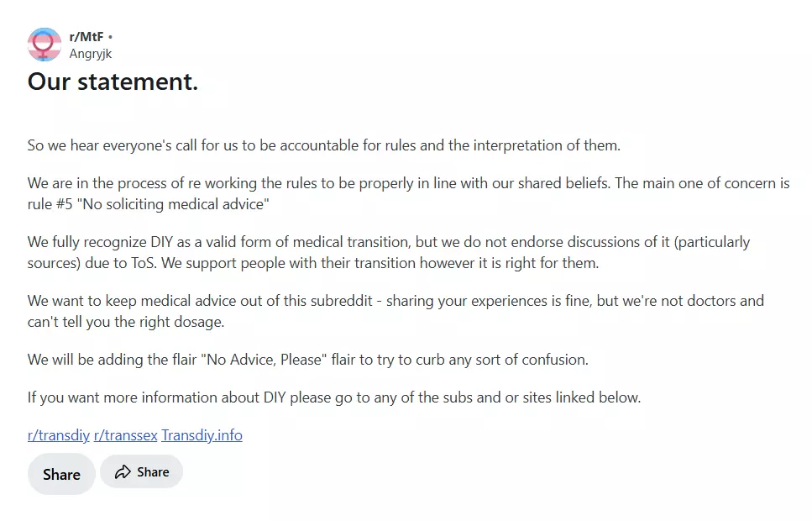Click the dot separator beside r/MtF
The image size is (812, 521).
coord(110,37)
